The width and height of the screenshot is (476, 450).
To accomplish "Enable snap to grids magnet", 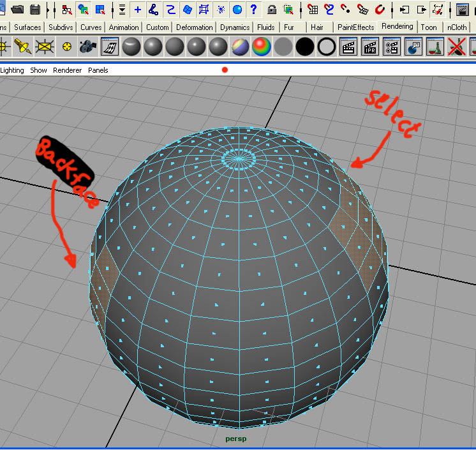I will pos(313,10).
